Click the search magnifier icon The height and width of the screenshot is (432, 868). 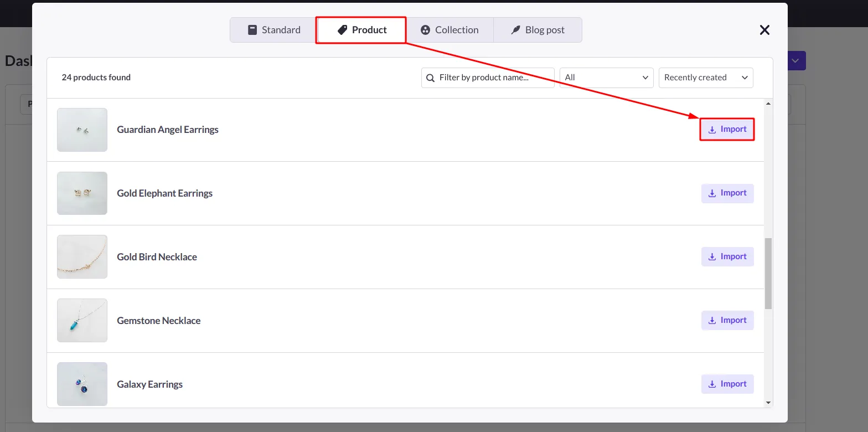(x=431, y=78)
